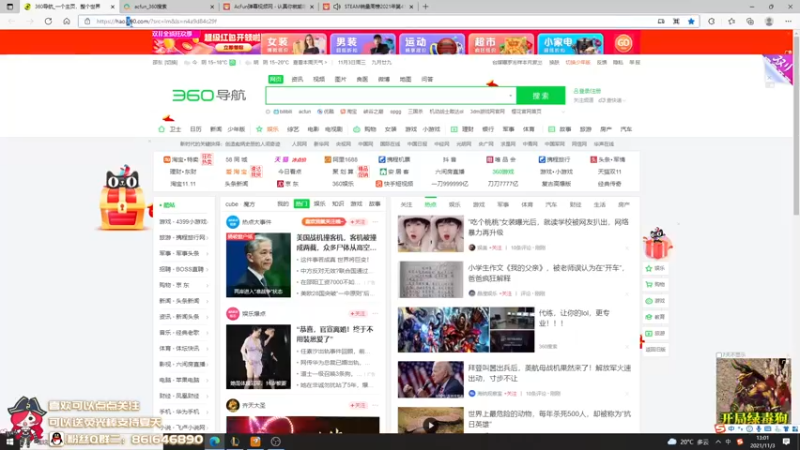Open Microsoft Edge from taskbar
The image size is (800, 450).
coord(214,442)
